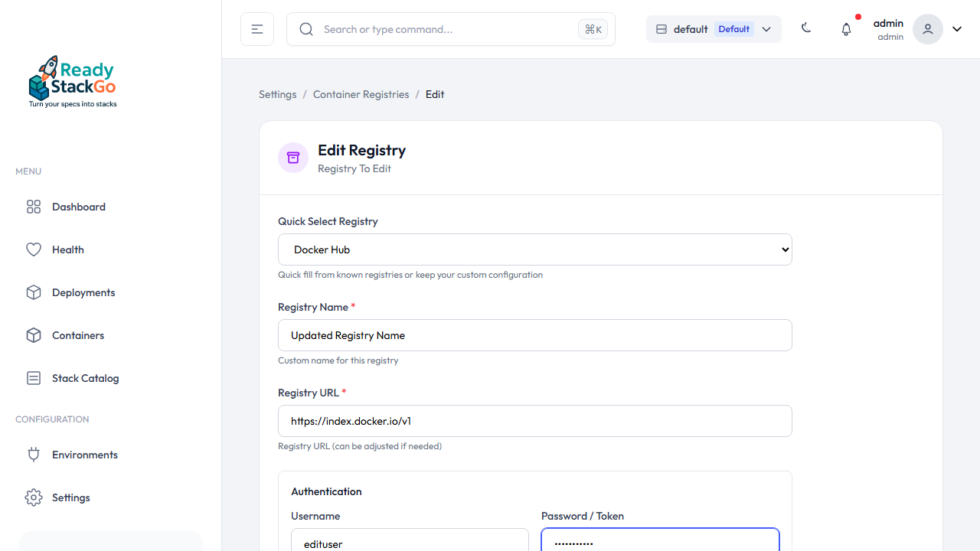Open Settings in the sidebar
Viewport: 980px width, 551px height.
70,497
